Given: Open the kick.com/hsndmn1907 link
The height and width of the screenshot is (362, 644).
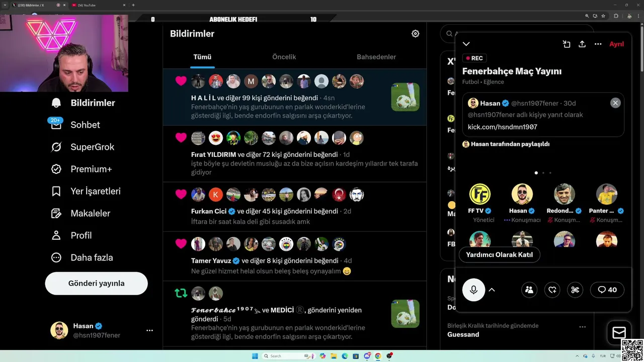Looking at the screenshot, I should [x=503, y=127].
